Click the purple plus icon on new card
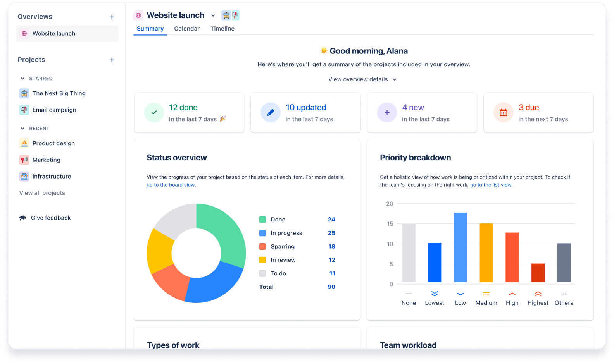Screen dimensions: 614x364 387,113
